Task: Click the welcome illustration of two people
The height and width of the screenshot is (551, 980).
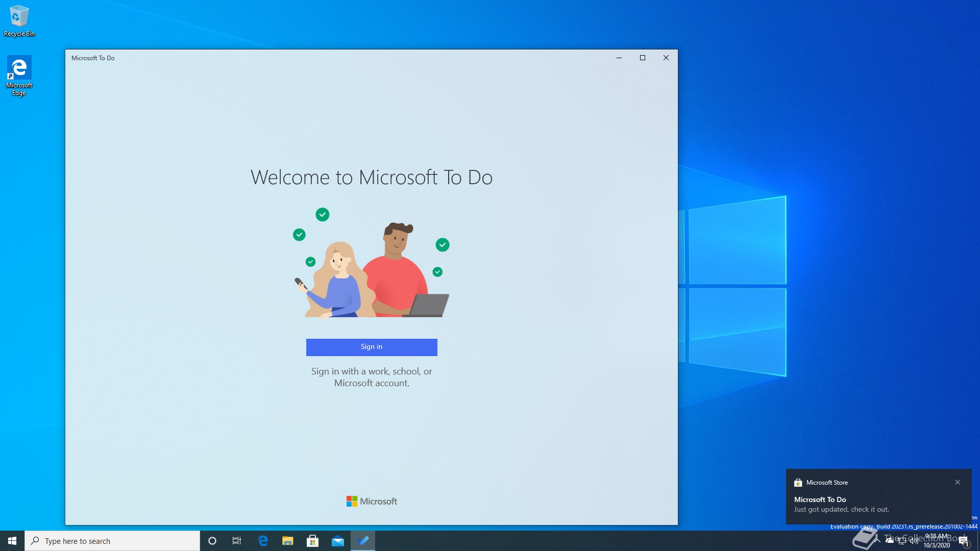Action: click(372, 263)
